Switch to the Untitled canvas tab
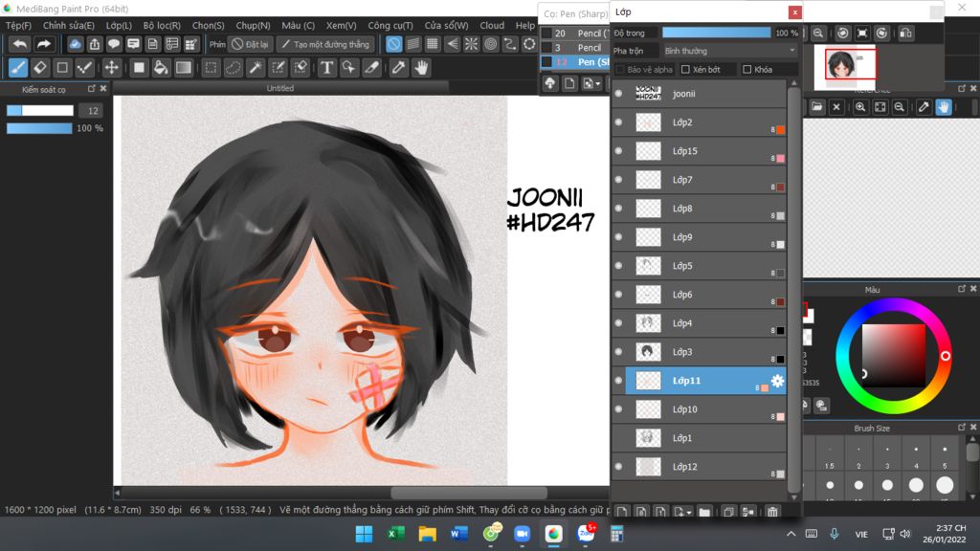 (x=280, y=88)
